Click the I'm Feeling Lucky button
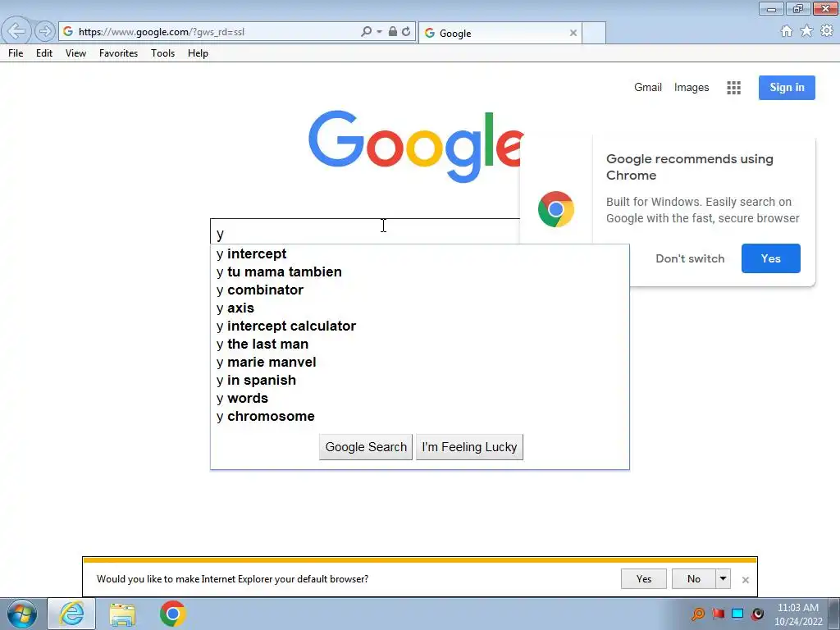Screen dimensions: 840x630 (469, 447)
